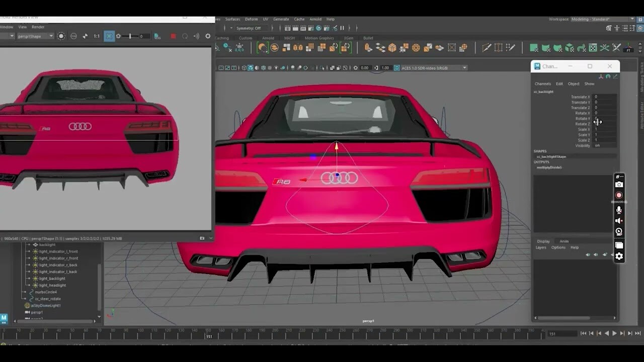
Task: Open the Arnold menu in the menu bar
Action: tap(316, 19)
